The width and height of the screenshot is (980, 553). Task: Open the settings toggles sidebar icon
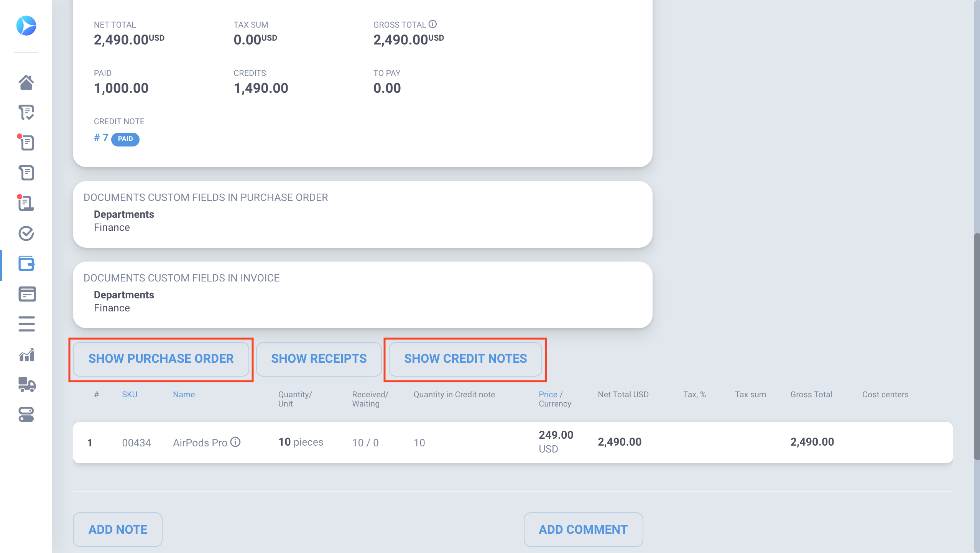[26, 415]
